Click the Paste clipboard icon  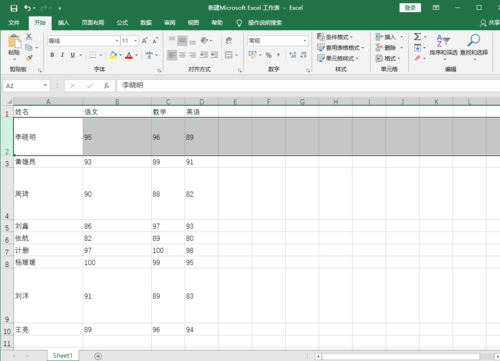14,42
